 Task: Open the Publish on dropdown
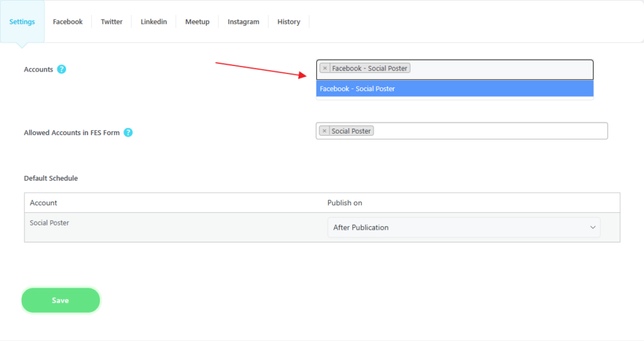pos(464,227)
